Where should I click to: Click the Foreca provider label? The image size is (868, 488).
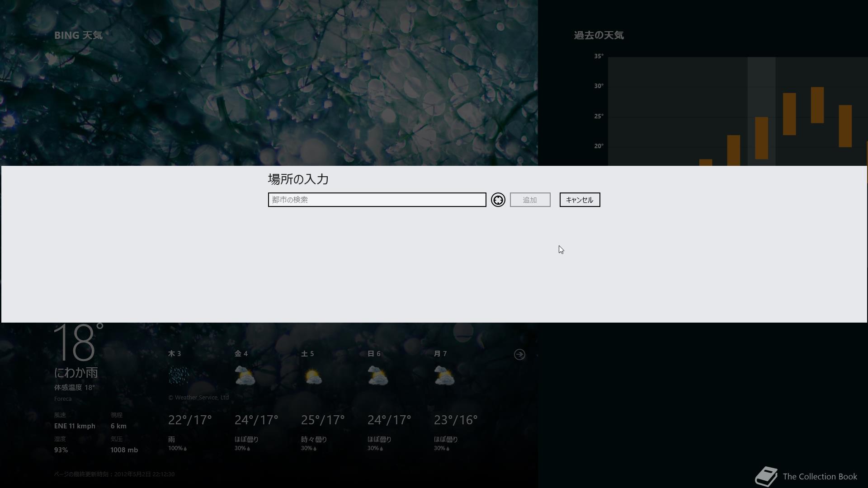[63, 399]
